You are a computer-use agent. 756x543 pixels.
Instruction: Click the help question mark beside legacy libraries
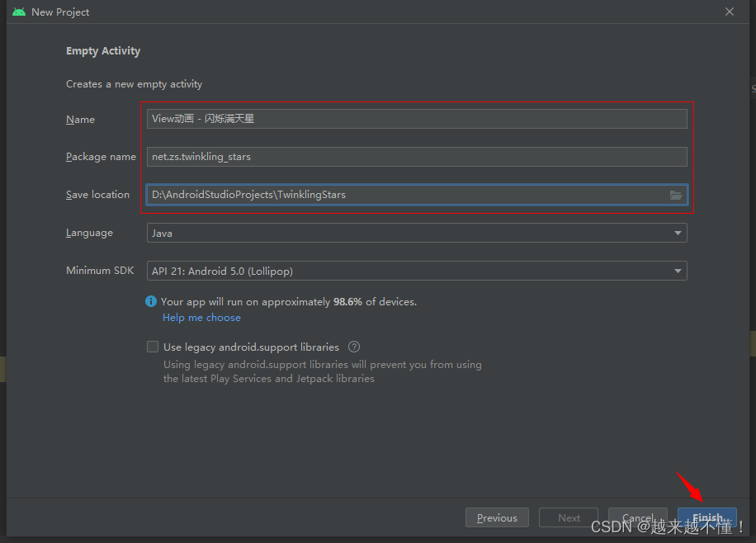(354, 347)
